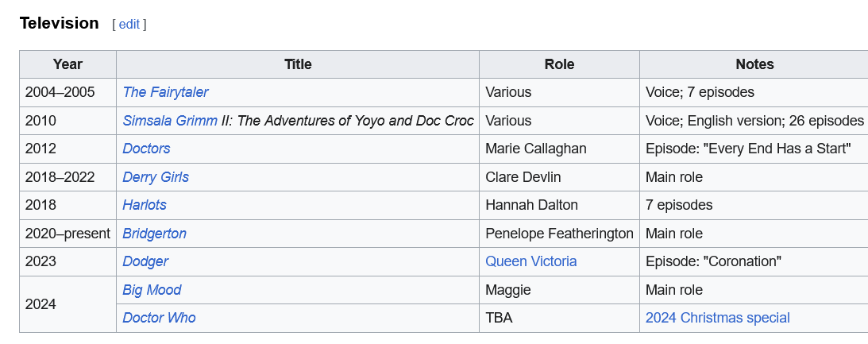Click the Doctor Who title link
868x344 pixels.
click(159, 318)
